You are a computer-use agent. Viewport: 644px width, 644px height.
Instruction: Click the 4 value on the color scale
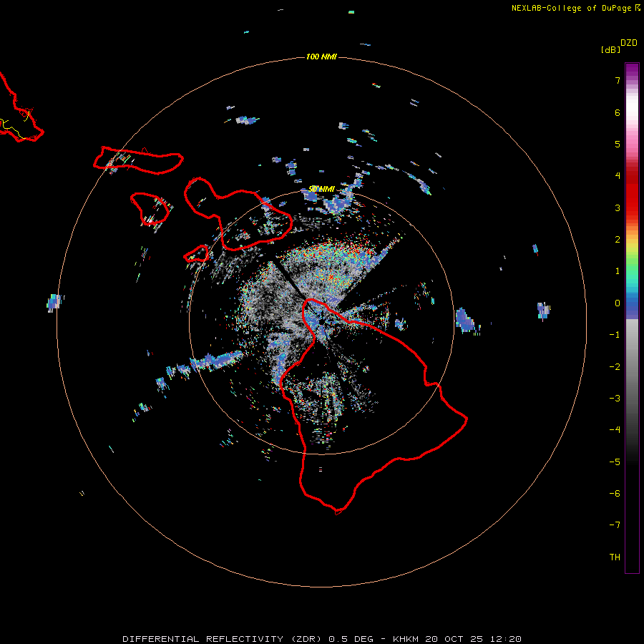tap(618, 176)
